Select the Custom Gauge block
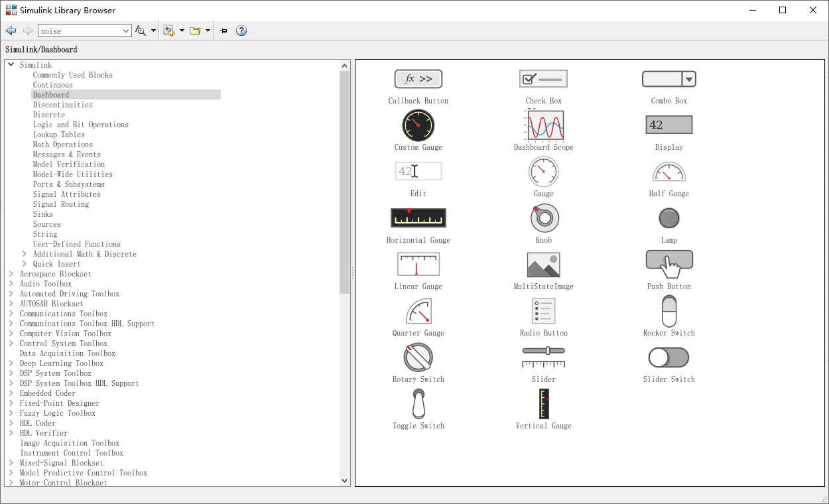This screenshot has width=829, height=504. 418,125
